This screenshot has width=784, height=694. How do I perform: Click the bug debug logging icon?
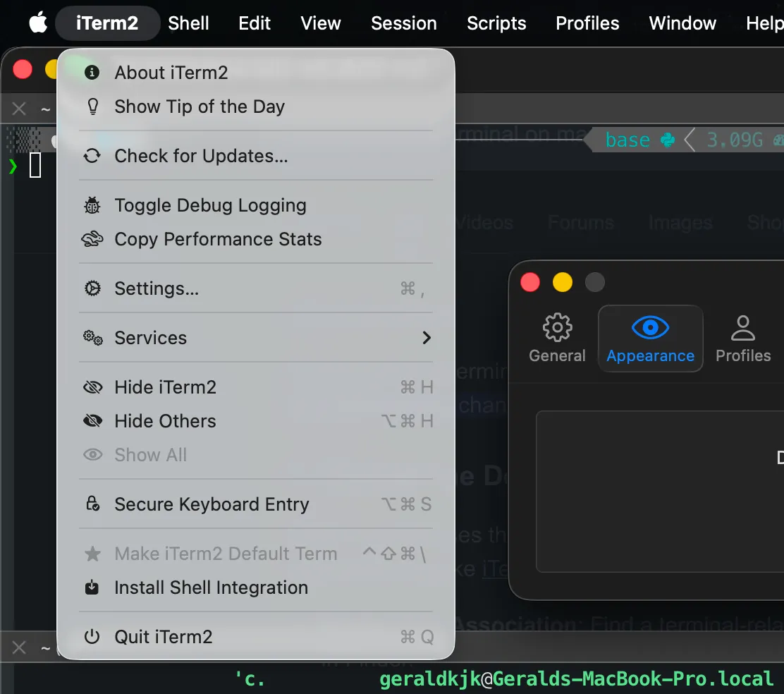[92, 205]
